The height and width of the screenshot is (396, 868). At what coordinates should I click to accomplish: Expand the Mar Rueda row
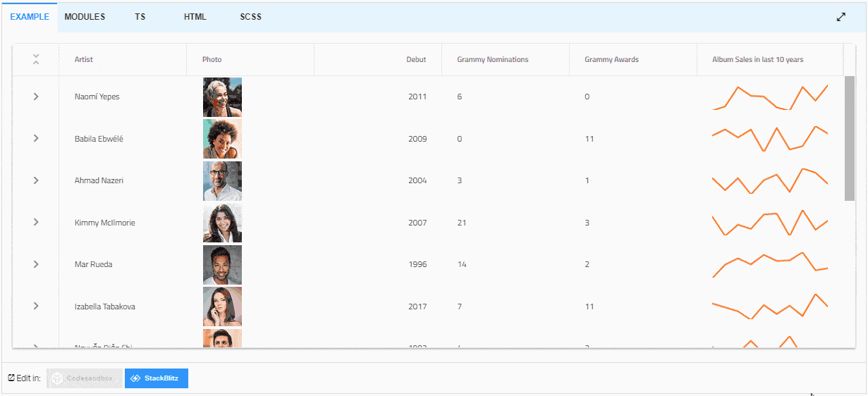(36, 264)
